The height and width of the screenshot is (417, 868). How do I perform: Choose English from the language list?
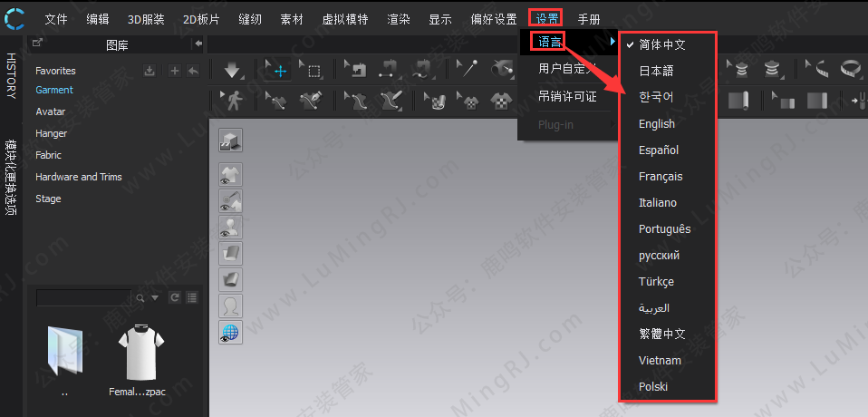[657, 123]
